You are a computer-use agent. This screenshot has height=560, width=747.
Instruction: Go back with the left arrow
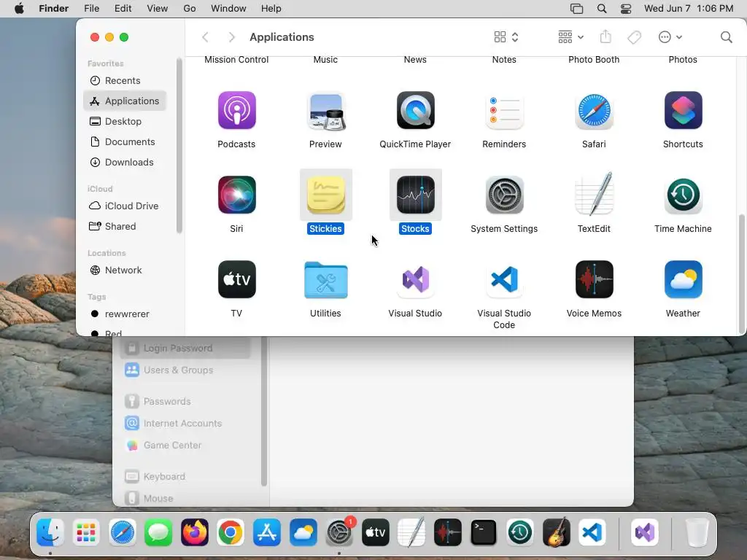[x=205, y=37]
